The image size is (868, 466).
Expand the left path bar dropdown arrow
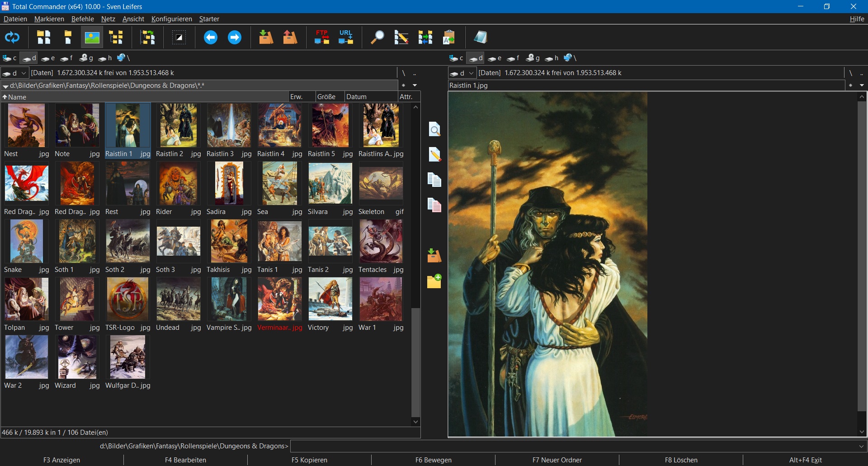pos(5,86)
